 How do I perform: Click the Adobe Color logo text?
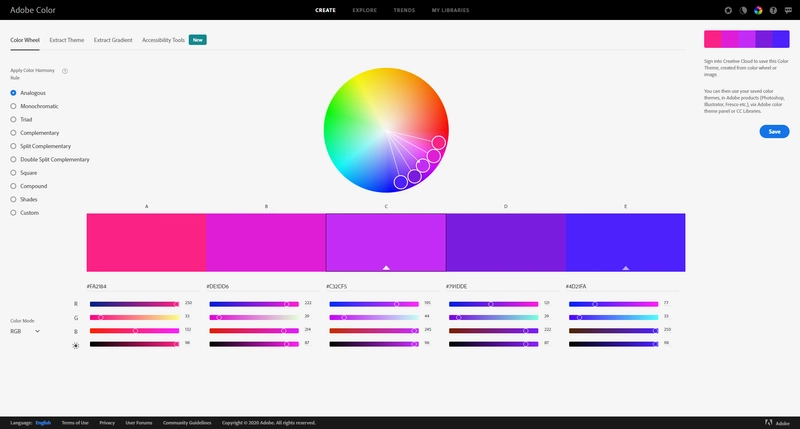point(33,10)
